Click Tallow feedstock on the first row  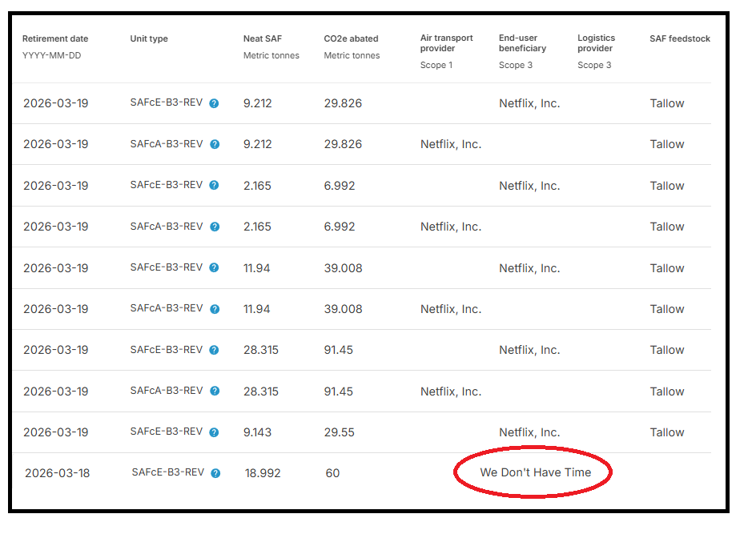667,103
